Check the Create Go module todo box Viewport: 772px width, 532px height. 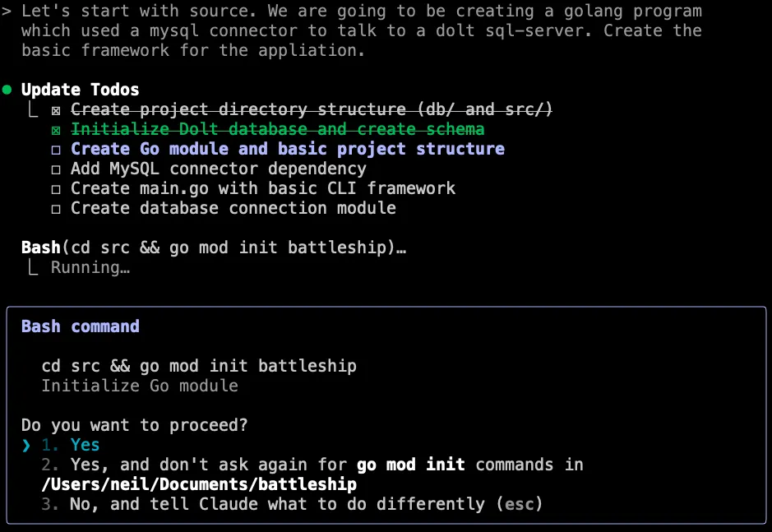pyautogui.click(x=56, y=149)
